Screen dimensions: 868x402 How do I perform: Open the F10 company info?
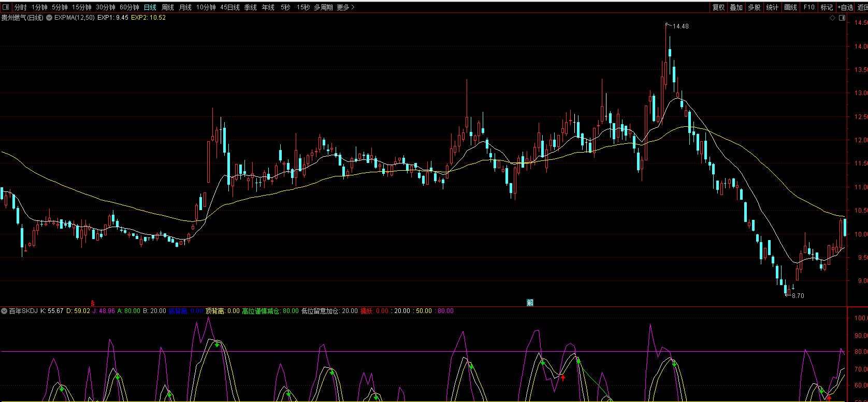click(x=809, y=7)
